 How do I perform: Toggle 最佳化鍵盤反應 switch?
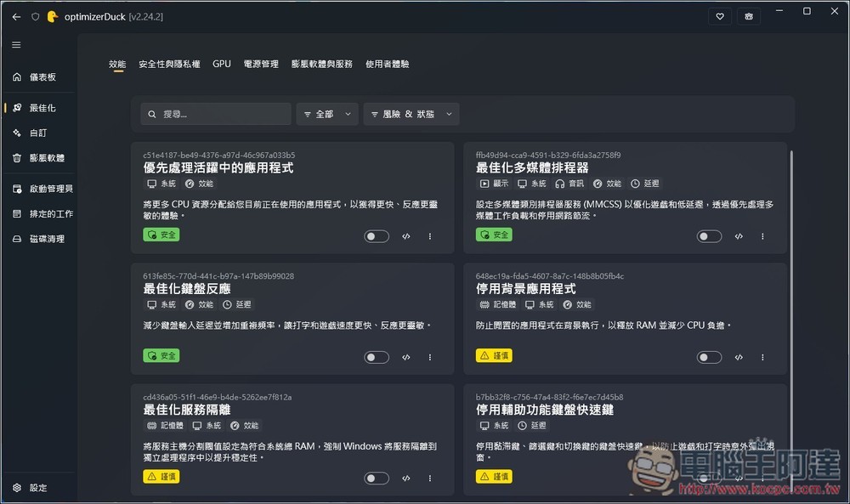[x=377, y=357]
